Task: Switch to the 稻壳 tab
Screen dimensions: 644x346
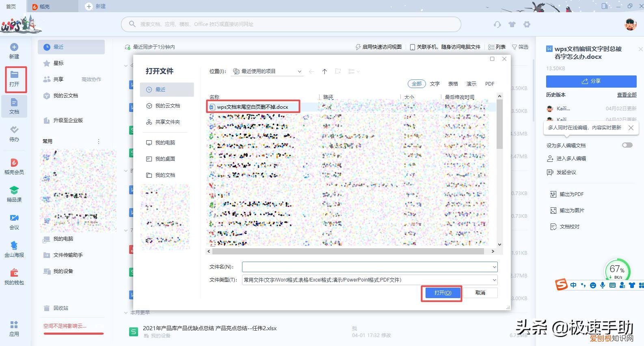Action: click(52, 6)
